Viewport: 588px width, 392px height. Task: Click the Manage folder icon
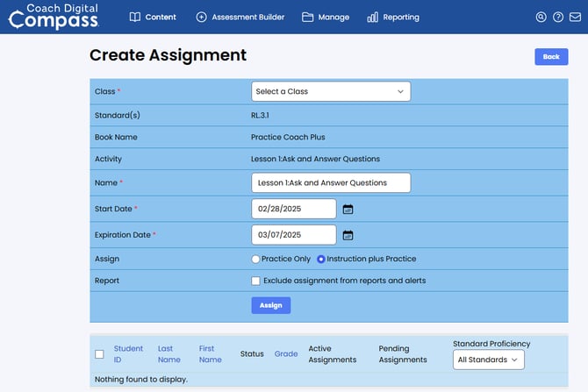tap(307, 17)
